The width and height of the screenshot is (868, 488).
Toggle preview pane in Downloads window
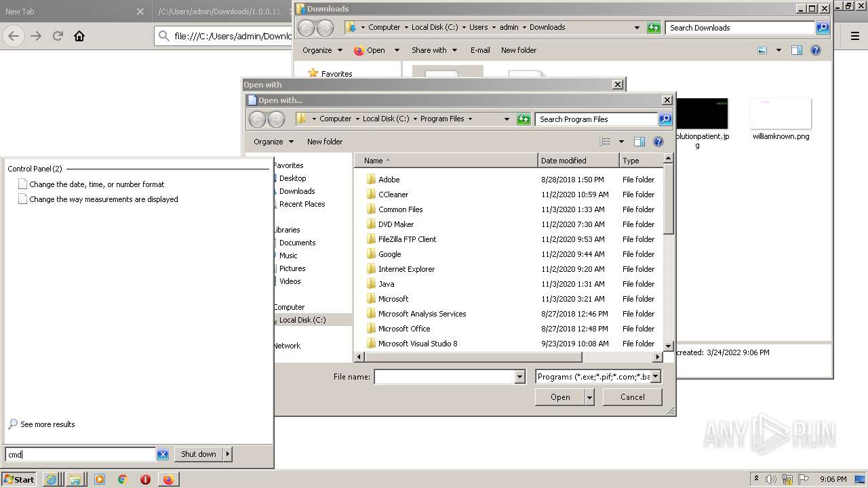pyautogui.click(x=797, y=50)
